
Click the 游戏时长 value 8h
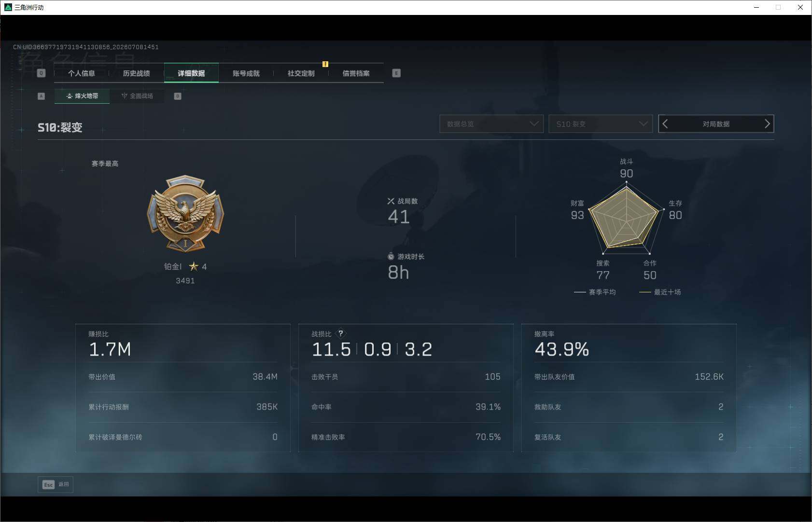[x=398, y=273]
